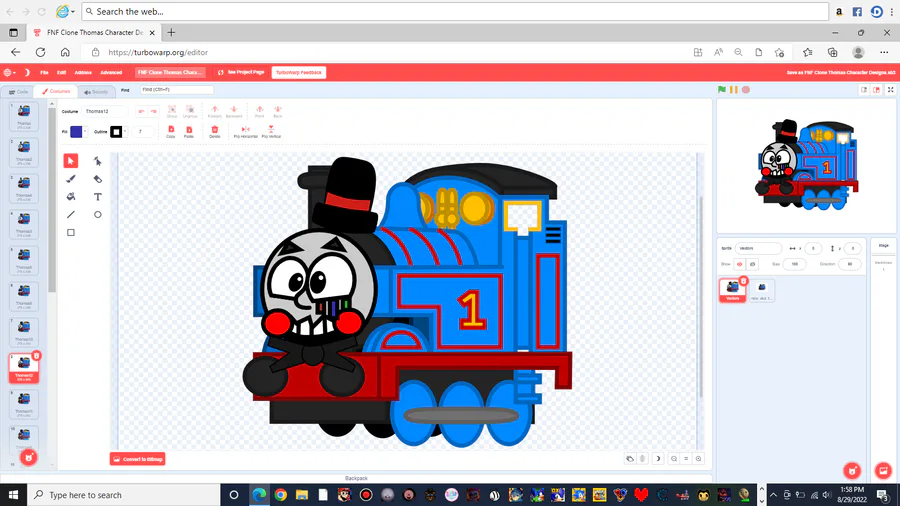Click Flip Horizontal
Screen dimensions: 900x506
point(246,132)
